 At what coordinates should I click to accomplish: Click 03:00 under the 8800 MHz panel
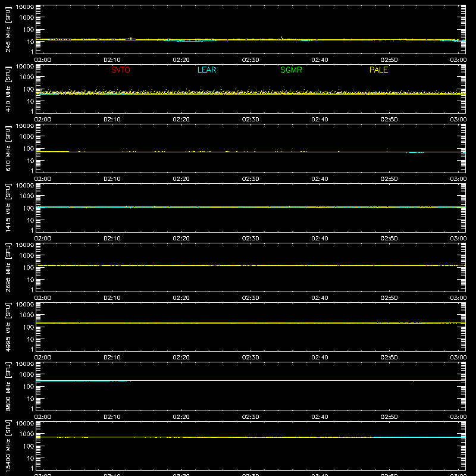pyautogui.click(x=458, y=417)
